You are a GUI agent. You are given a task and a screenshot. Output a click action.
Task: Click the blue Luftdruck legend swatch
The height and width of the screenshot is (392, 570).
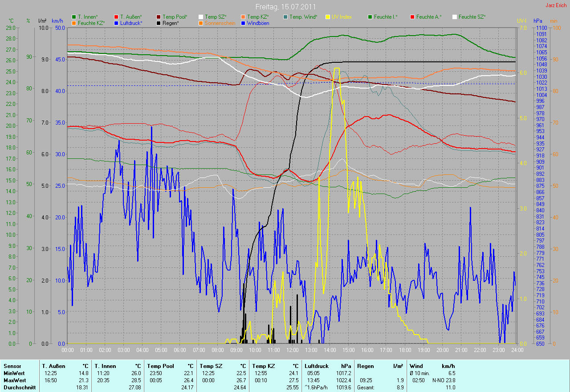pyautogui.click(x=117, y=23)
